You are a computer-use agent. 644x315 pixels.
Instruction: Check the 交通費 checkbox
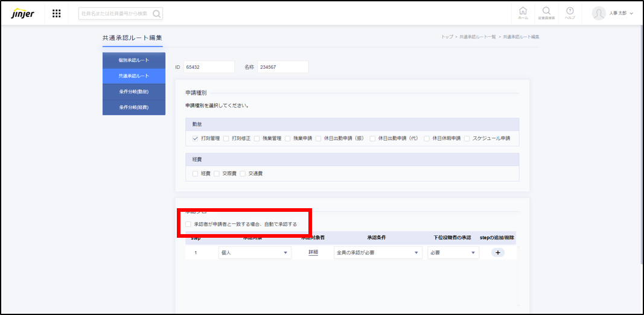pos(243,173)
